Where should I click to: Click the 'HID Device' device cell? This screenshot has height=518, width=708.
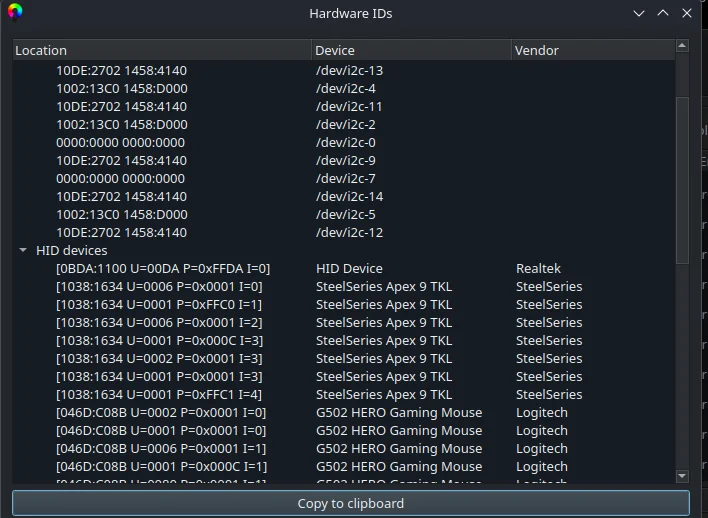click(x=349, y=269)
